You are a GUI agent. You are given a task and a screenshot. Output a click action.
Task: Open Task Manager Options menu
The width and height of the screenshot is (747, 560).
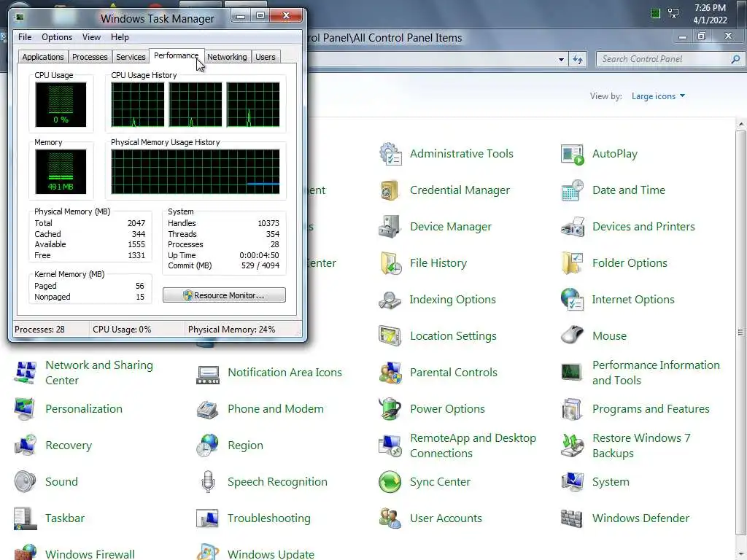click(x=57, y=37)
